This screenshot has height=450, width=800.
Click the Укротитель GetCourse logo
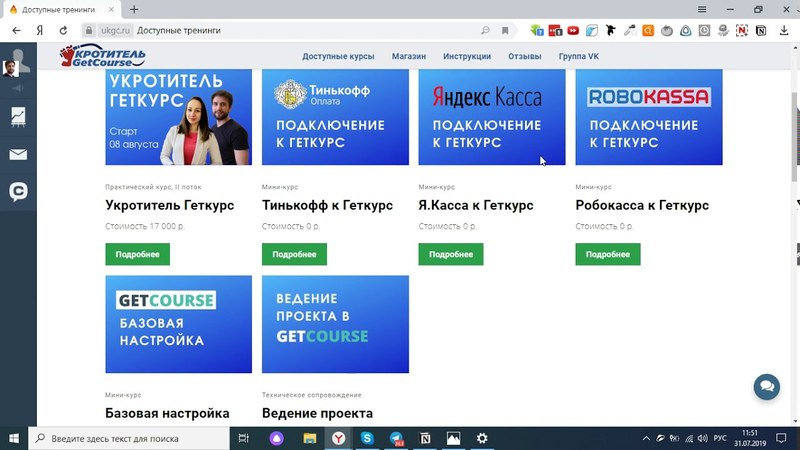tap(103, 56)
